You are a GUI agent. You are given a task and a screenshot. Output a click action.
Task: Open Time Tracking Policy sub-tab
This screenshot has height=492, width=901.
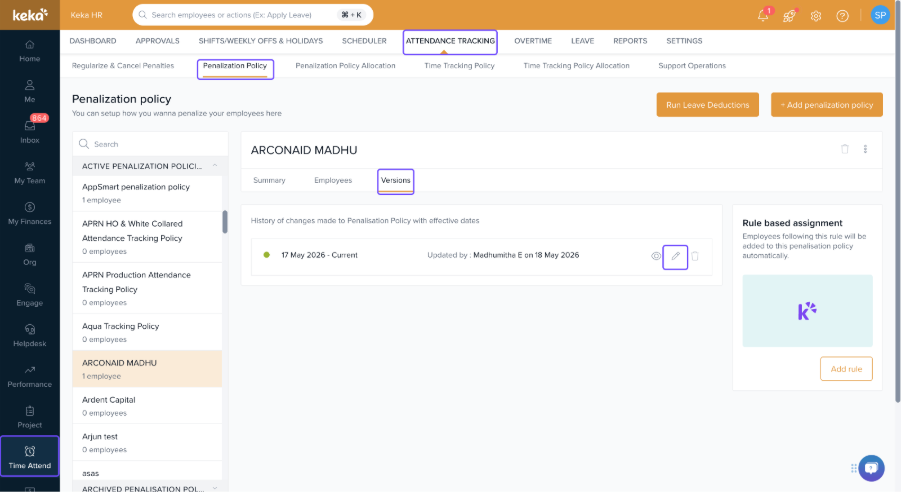pyautogui.click(x=459, y=66)
